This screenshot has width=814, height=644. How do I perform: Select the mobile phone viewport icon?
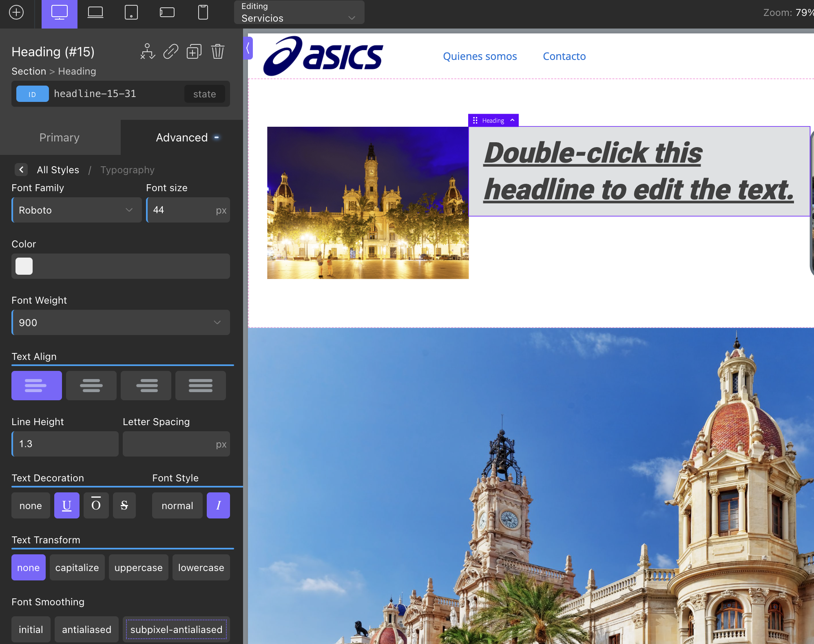(203, 13)
